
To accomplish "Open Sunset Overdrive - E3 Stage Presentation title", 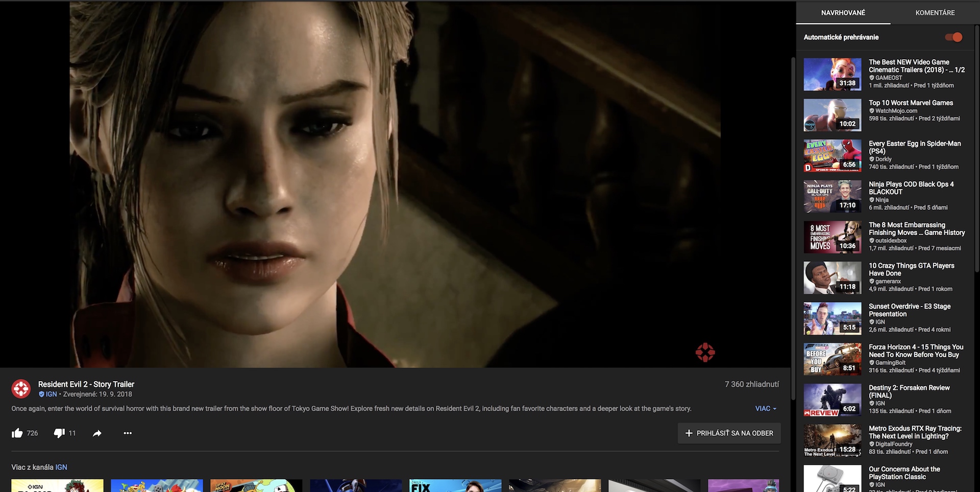I will tap(910, 310).
